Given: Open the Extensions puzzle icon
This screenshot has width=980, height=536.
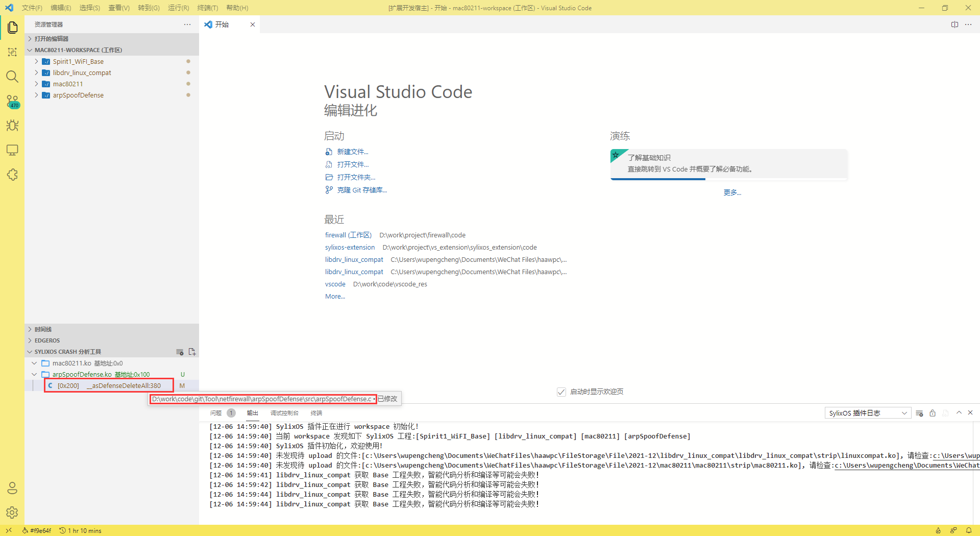Looking at the screenshot, I should pyautogui.click(x=12, y=175).
